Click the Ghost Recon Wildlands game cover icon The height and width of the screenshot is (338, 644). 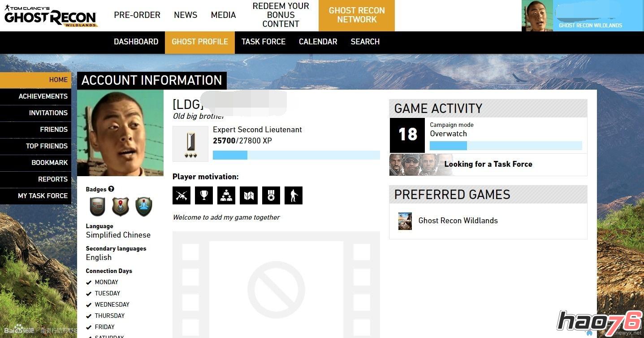405,221
